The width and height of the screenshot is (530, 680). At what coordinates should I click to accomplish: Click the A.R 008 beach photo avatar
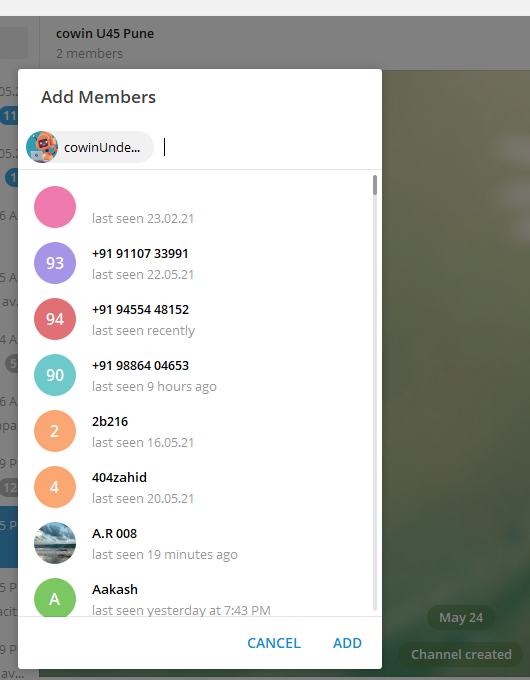tap(55, 543)
